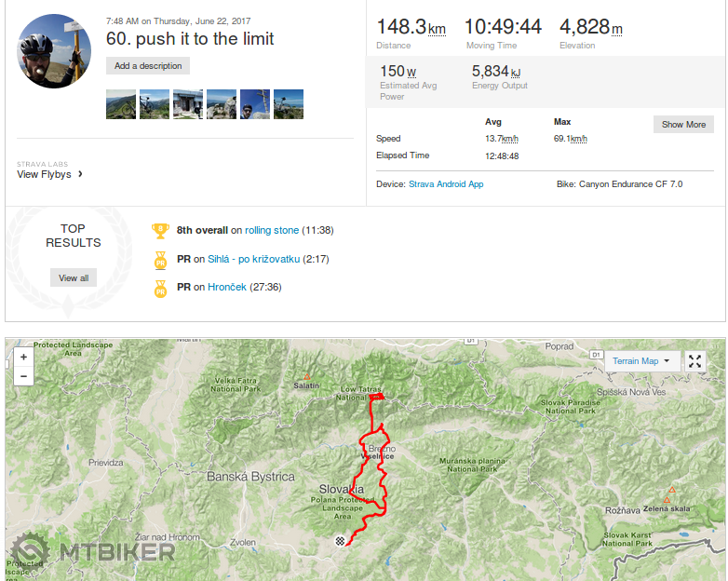The width and height of the screenshot is (728, 581).
Task: Open the Hronček segment link
Action: click(x=227, y=287)
